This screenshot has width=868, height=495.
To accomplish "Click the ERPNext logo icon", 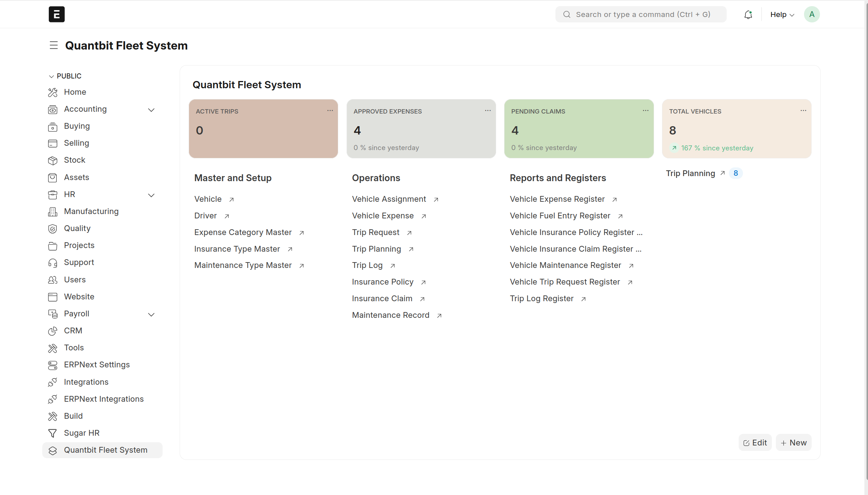I will (x=56, y=14).
